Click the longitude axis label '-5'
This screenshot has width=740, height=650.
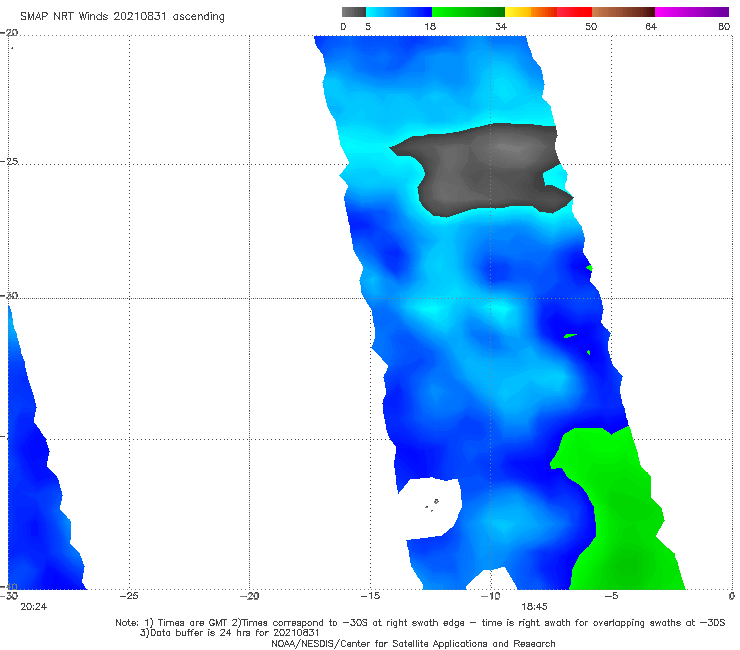pos(611,596)
